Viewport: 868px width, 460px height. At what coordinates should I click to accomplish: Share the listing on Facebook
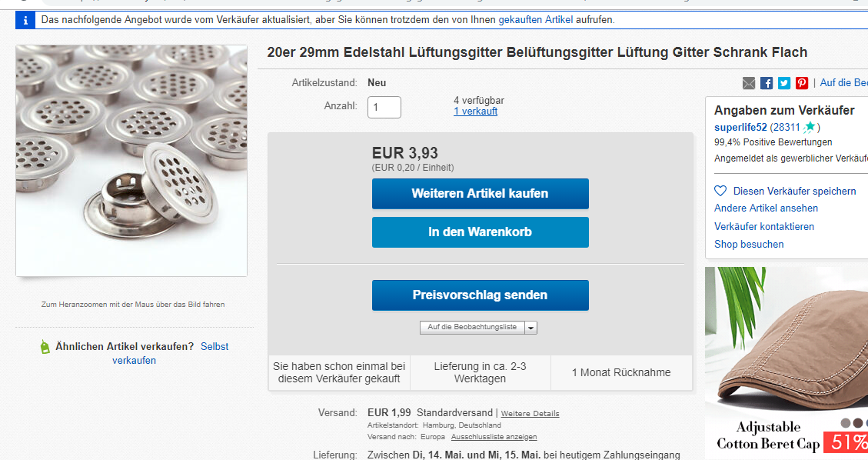pos(767,83)
